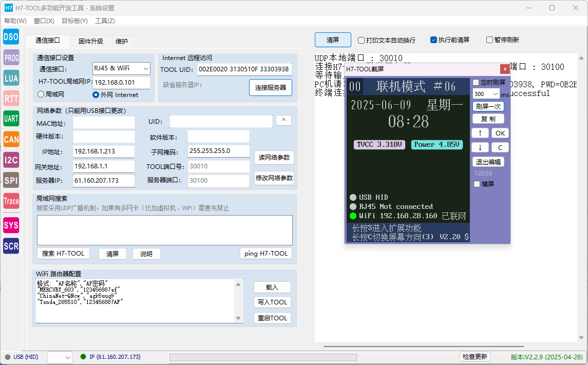
Task: Click the 搜索 H7-TOOL button
Action: (63, 254)
